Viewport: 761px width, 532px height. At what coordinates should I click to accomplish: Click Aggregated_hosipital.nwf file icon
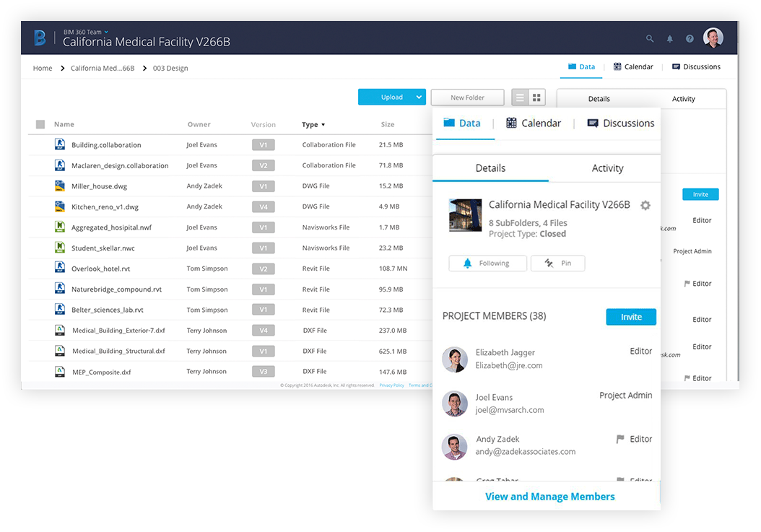coord(60,227)
